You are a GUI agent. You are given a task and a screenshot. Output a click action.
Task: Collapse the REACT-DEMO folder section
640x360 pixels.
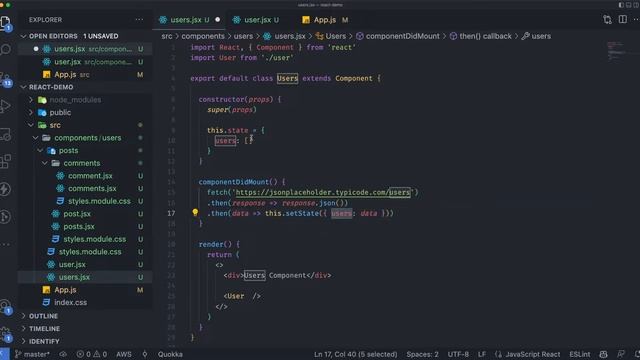(23, 87)
